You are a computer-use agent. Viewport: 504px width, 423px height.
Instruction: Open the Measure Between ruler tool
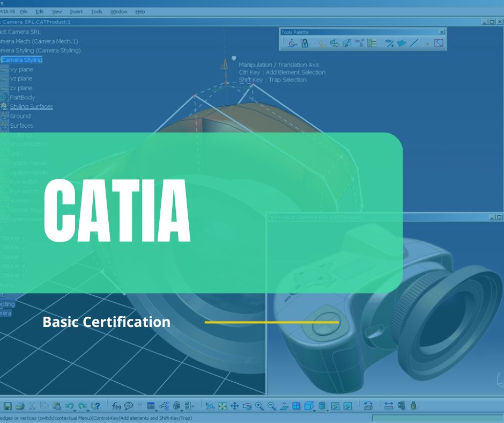(x=389, y=406)
